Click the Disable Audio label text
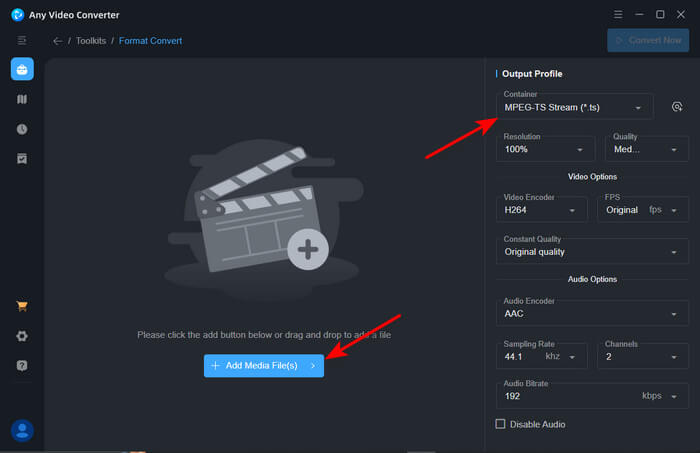This screenshot has width=700, height=453. tap(538, 424)
